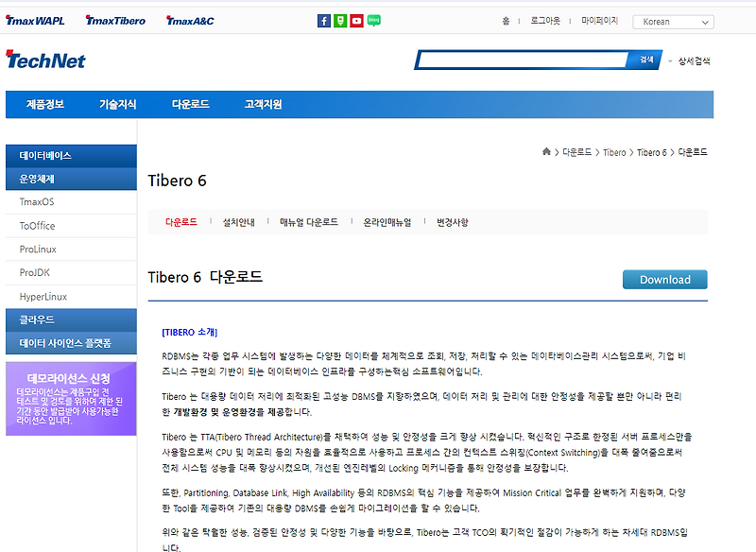Click the YouTube channel icon
The height and width of the screenshot is (552, 756).
coord(355,20)
